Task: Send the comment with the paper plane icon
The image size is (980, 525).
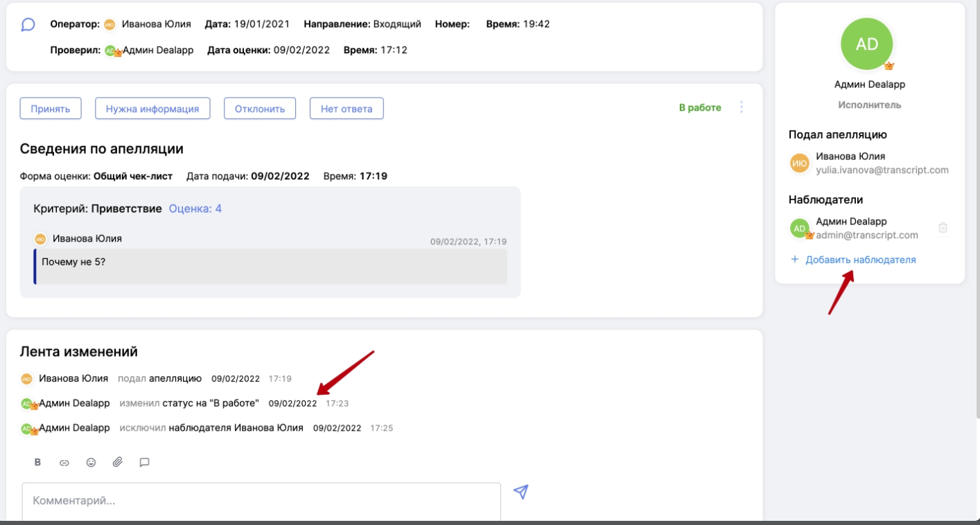Action: [520, 492]
